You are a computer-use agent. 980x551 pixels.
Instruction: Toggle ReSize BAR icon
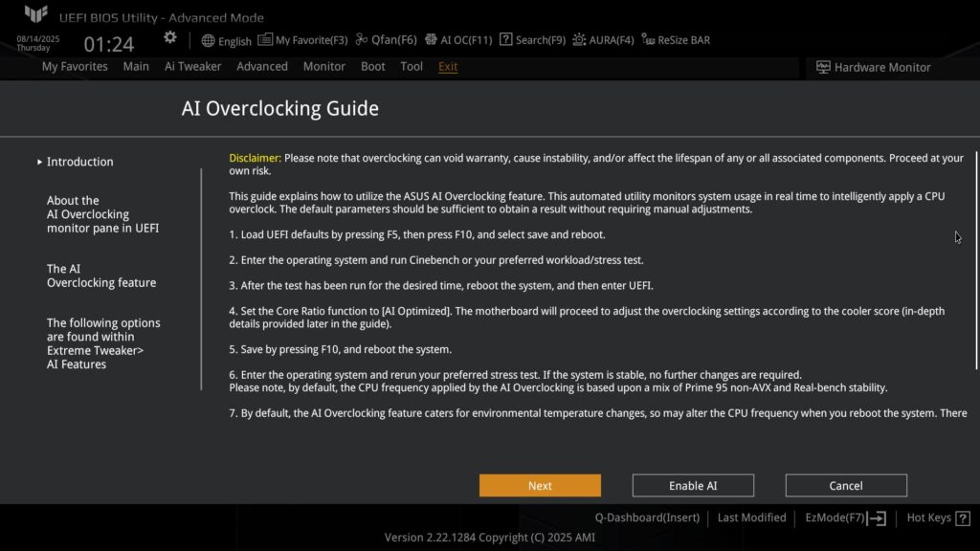[648, 39]
